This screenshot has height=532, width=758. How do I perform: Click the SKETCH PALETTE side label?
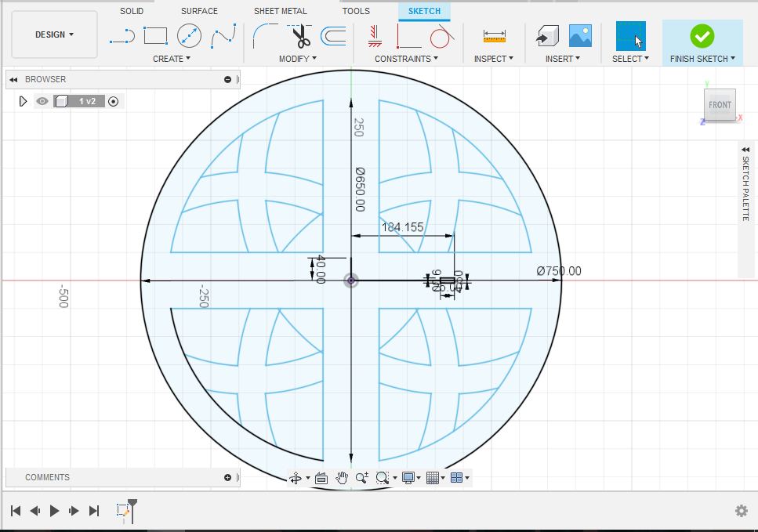(x=745, y=189)
